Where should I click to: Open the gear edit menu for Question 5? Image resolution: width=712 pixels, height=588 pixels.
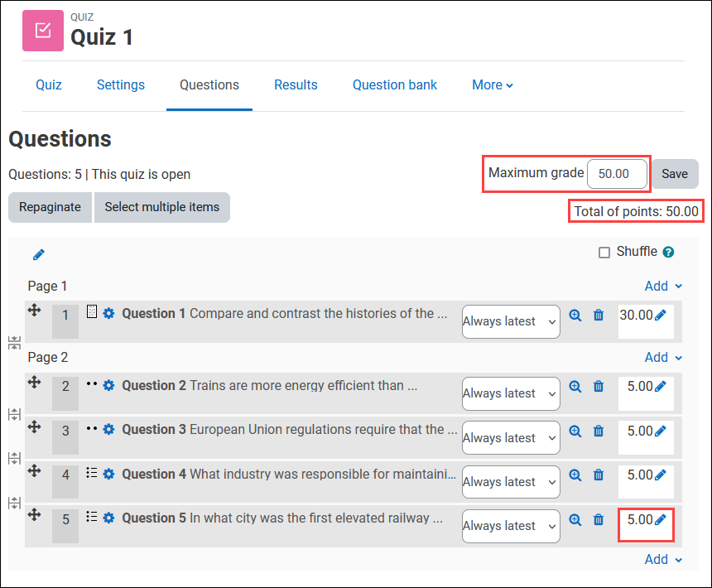[x=108, y=518]
